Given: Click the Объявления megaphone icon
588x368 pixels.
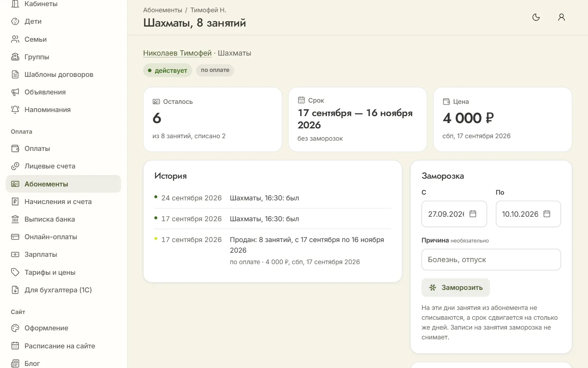Looking at the screenshot, I should coord(15,92).
